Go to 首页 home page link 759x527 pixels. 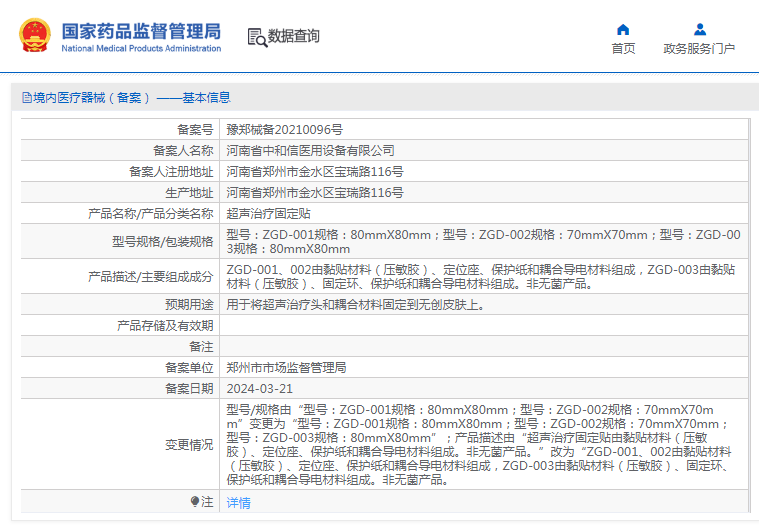[x=623, y=49]
